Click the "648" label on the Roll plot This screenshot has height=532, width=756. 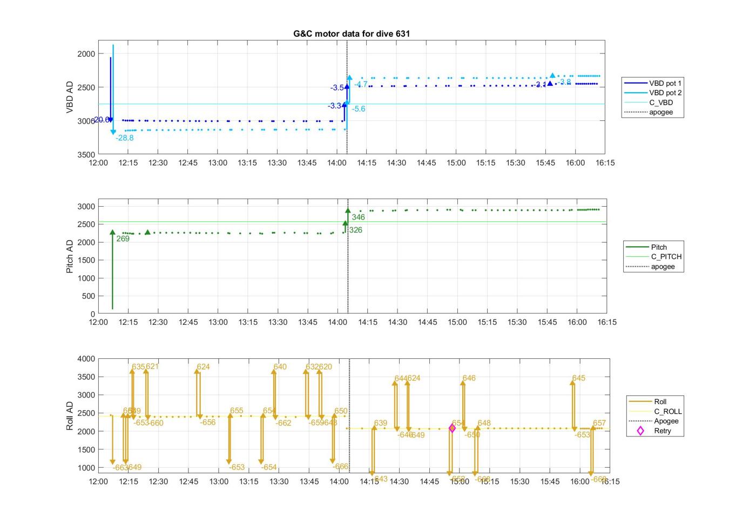click(x=484, y=423)
